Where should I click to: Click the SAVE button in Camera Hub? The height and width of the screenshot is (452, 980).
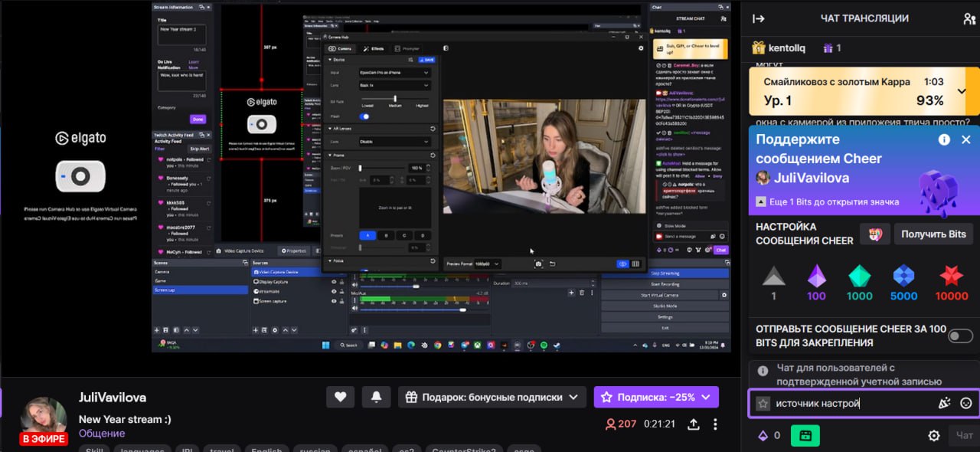(427, 59)
